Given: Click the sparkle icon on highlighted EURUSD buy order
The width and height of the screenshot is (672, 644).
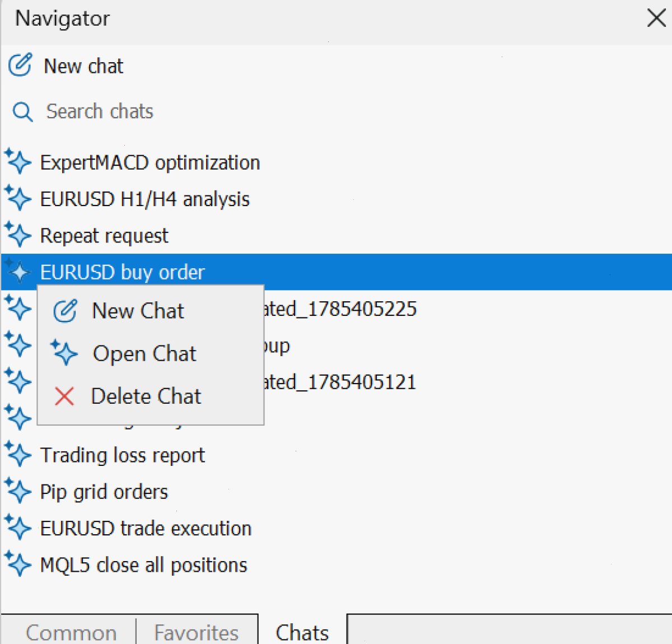Looking at the screenshot, I should (x=18, y=272).
